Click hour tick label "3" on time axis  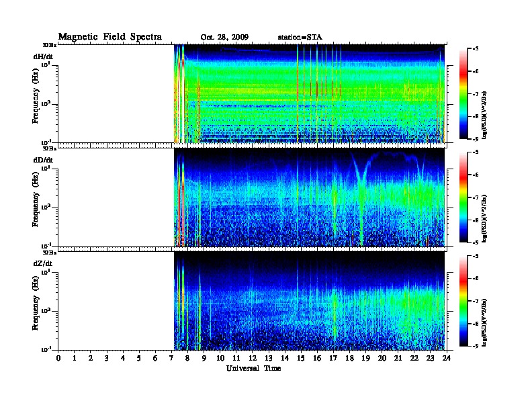click(x=107, y=359)
